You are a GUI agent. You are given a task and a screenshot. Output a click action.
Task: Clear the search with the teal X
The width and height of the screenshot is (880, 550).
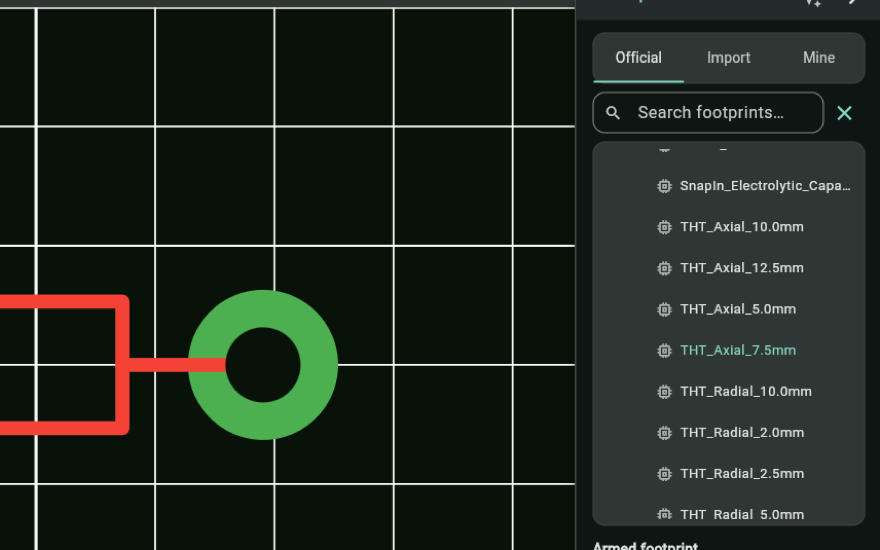pyautogui.click(x=844, y=113)
